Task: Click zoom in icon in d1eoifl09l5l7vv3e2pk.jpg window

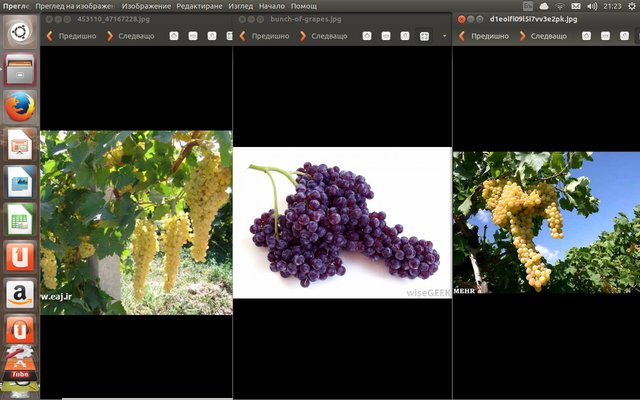Action: click(586, 36)
